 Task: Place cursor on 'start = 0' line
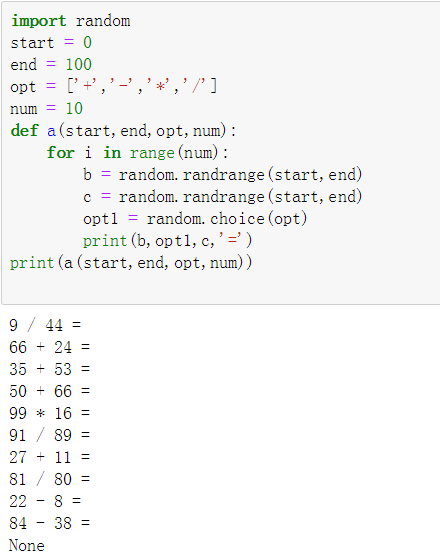pyautogui.click(x=51, y=43)
